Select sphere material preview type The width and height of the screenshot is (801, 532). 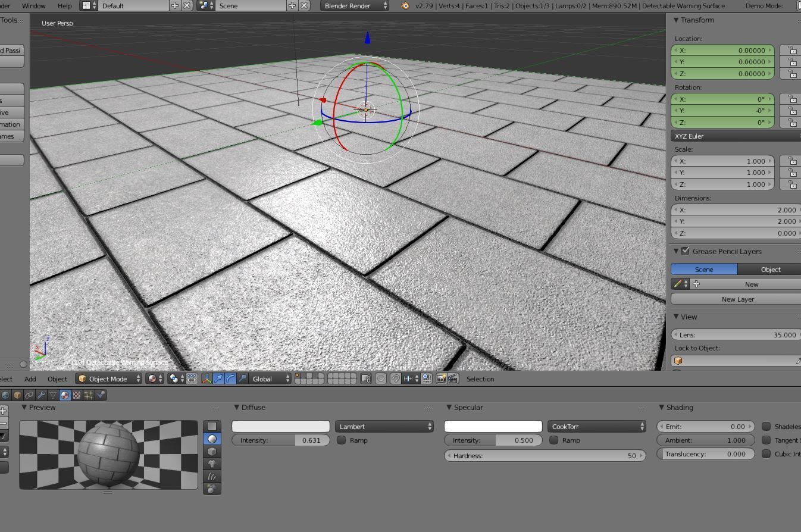point(212,439)
